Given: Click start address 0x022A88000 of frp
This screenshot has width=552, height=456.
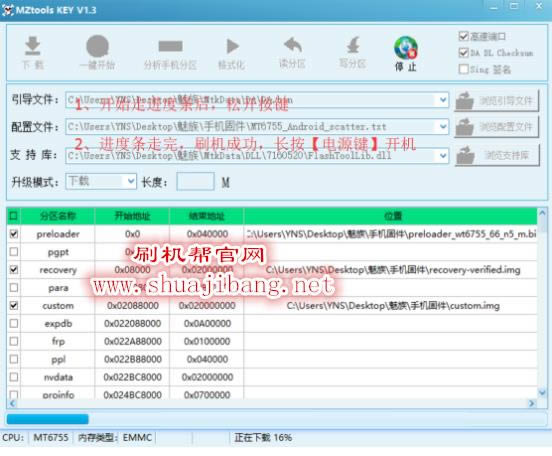Looking at the screenshot, I should click(x=133, y=342).
